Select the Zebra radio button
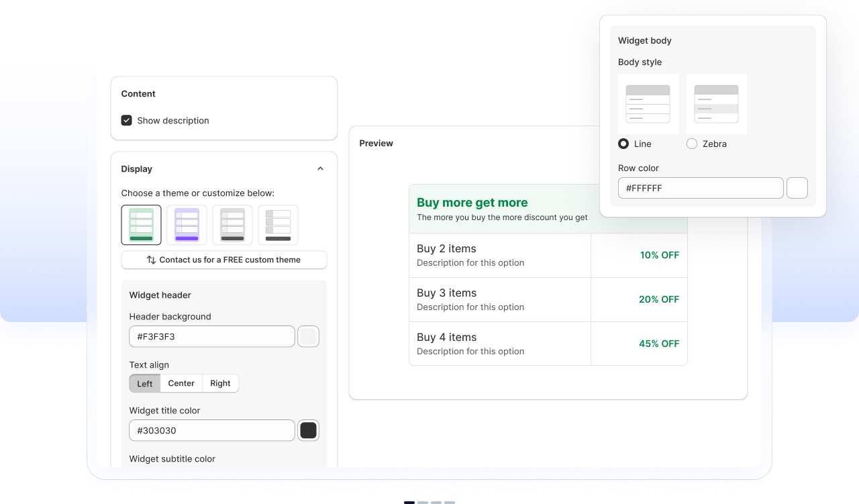Viewport: 859px width, 504px height. coord(692,144)
